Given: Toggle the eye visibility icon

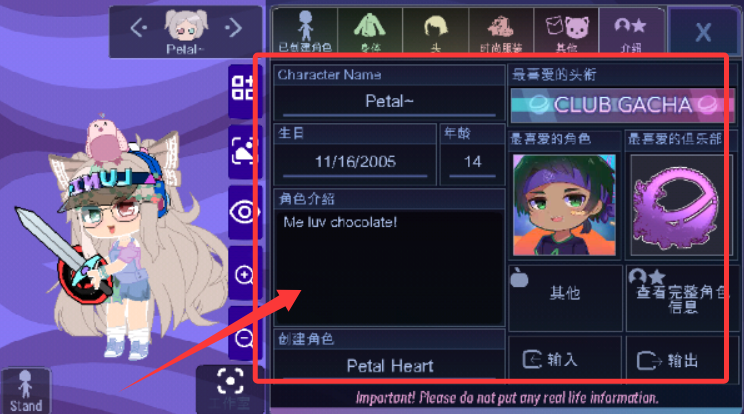Looking at the screenshot, I should click(243, 212).
